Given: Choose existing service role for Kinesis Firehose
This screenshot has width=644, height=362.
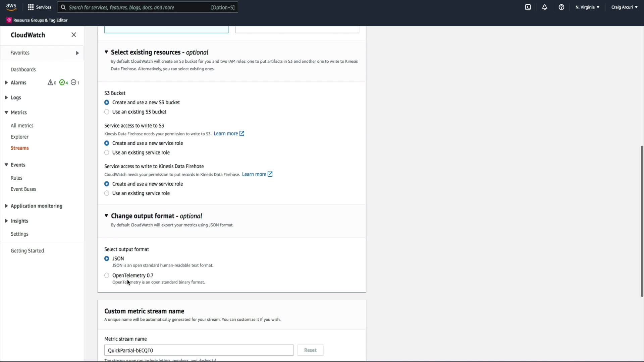Looking at the screenshot, I should click(x=107, y=193).
